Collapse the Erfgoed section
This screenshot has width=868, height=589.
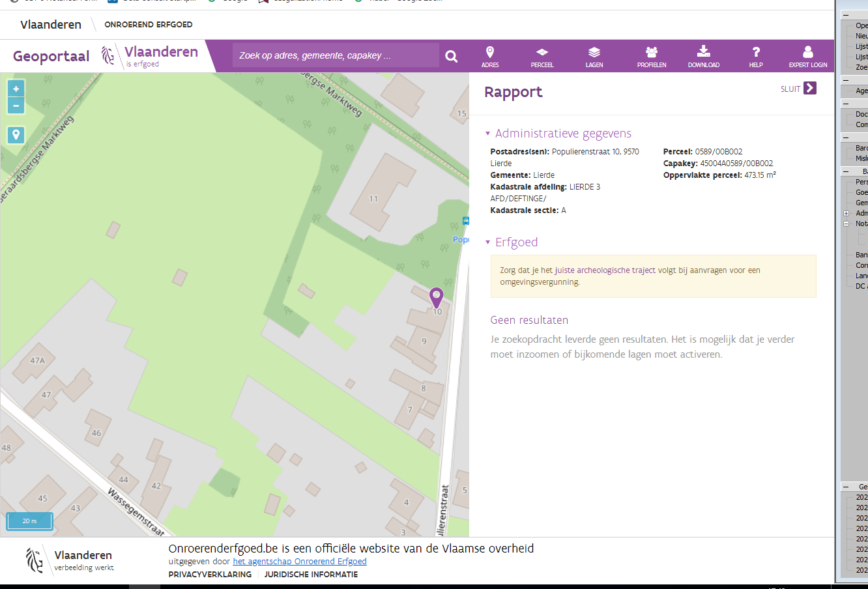point(487,242)
